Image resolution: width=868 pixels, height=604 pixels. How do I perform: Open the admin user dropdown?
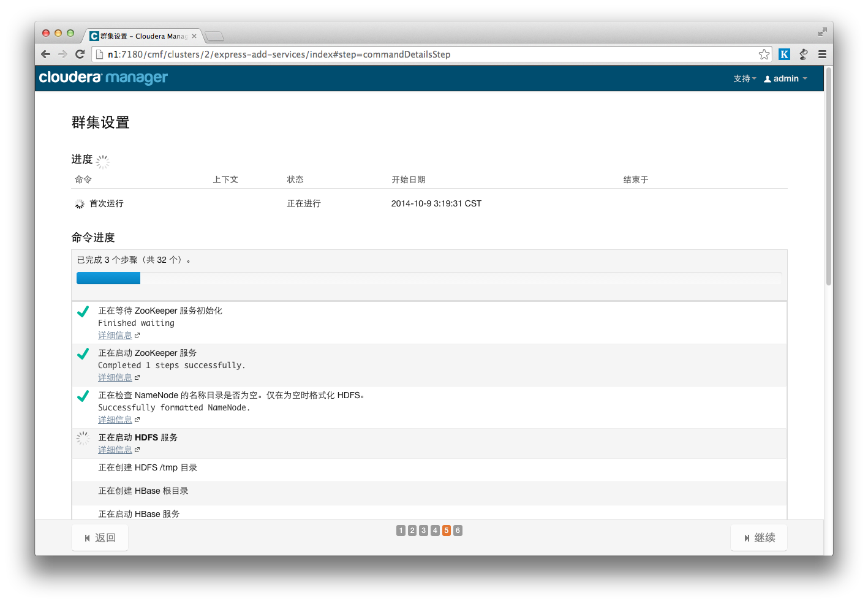point(786,78)
